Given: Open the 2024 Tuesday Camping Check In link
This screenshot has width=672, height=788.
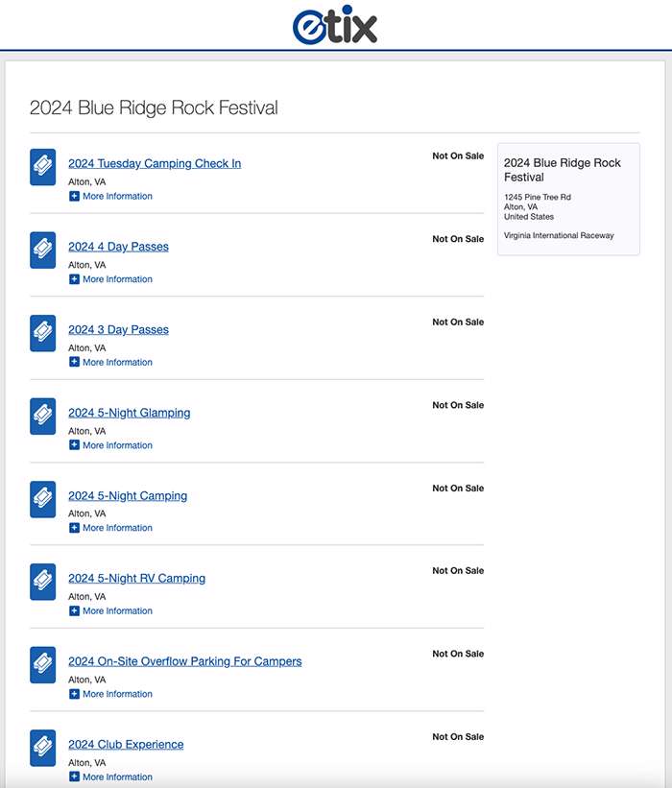Looking at the screenshot, I should 155,163.
